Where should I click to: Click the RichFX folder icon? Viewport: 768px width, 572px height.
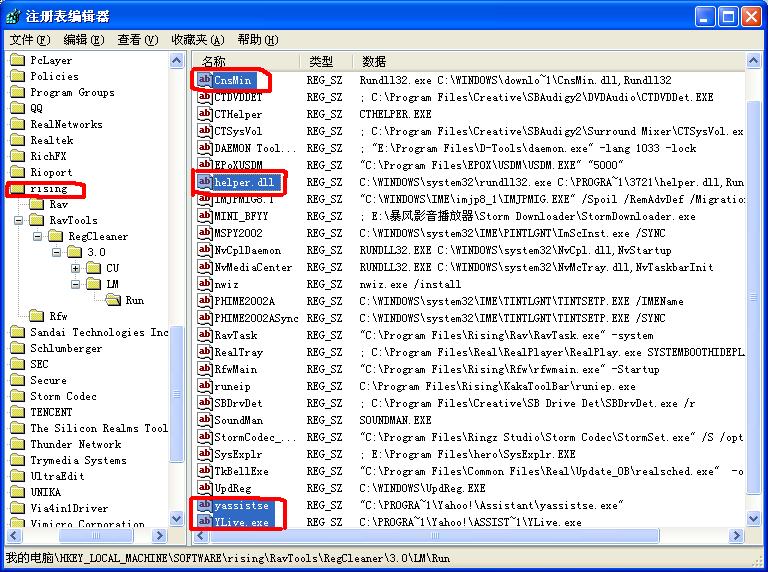pos(17,156)
